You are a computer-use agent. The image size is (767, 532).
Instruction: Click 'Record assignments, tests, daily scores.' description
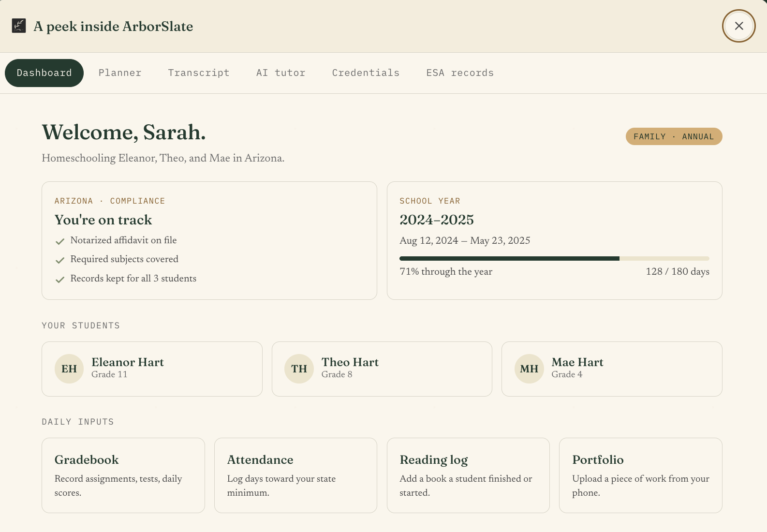[118, 486]
